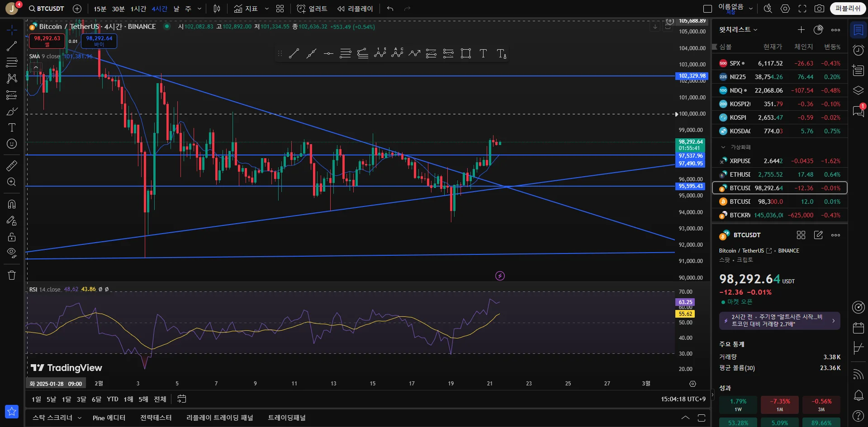
Task: Expand the watchlist name dropdown
Action: [738, 29]
